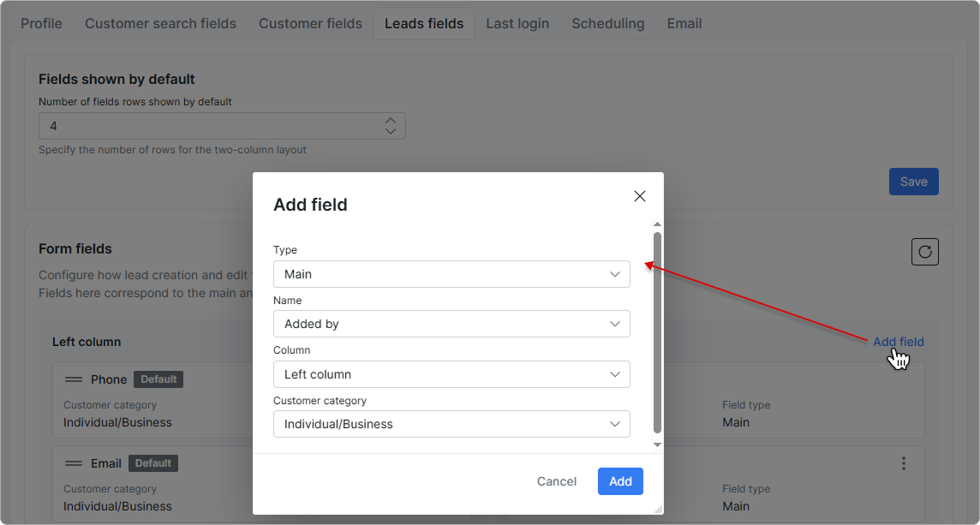Click the number of rows input showing 4
980x525 pixels.
click(x=222, y=126)
